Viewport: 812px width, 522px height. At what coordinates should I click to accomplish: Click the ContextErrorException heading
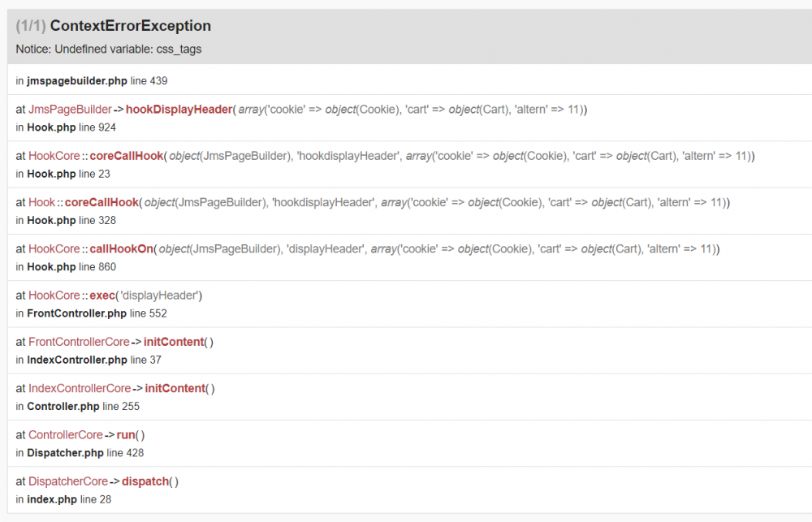click(130, 26)
